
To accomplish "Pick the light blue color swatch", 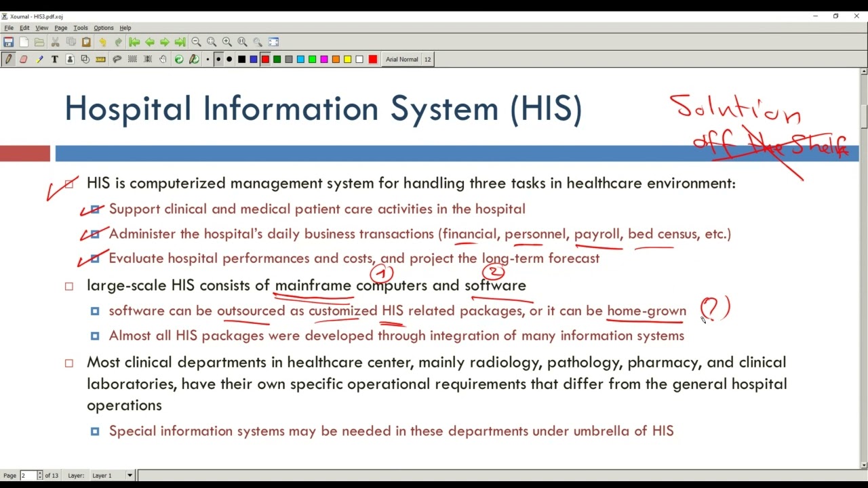I will (x=300, y=60).
